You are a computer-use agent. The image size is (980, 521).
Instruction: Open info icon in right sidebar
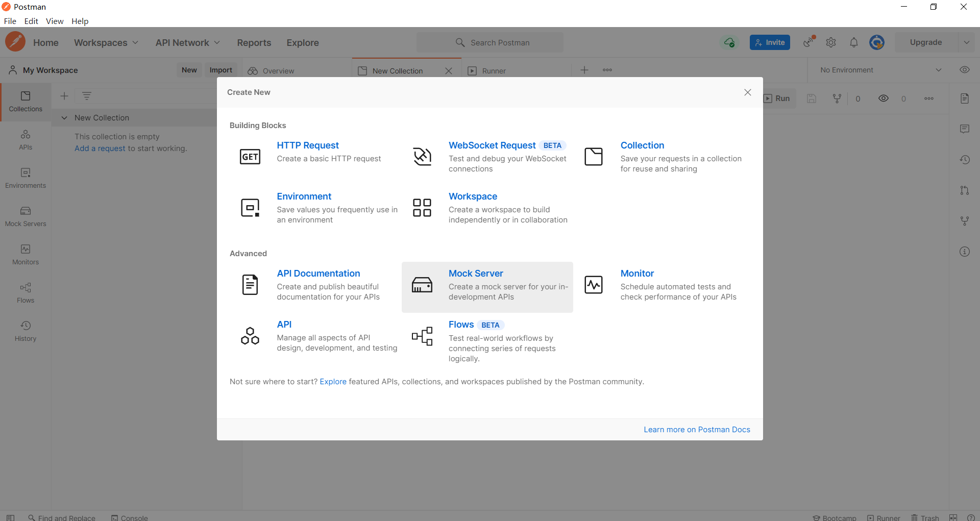pyautogui.click(x=965, y=252)
